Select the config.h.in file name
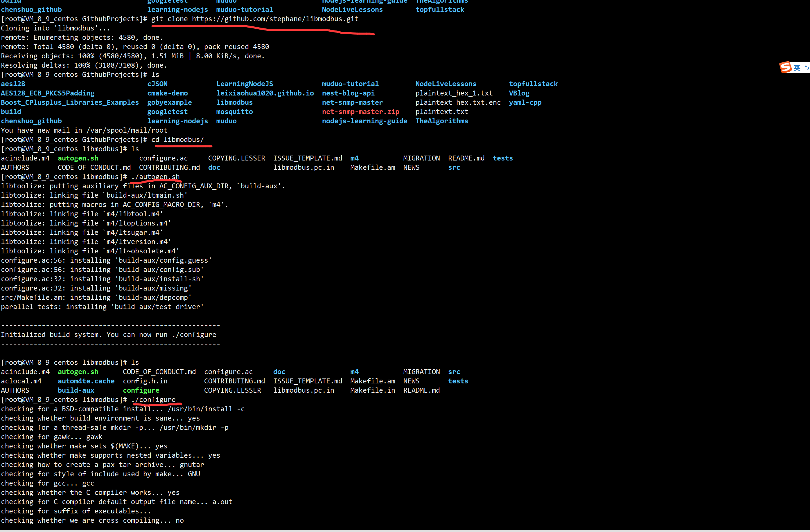 (x=145, y=381)
